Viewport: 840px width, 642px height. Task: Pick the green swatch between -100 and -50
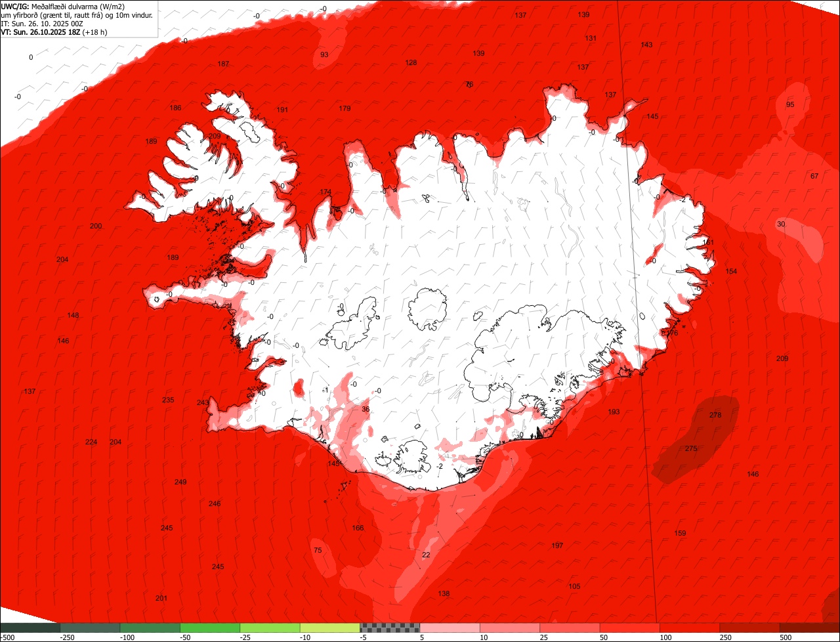pyautogui.click(x=150, y=628)
